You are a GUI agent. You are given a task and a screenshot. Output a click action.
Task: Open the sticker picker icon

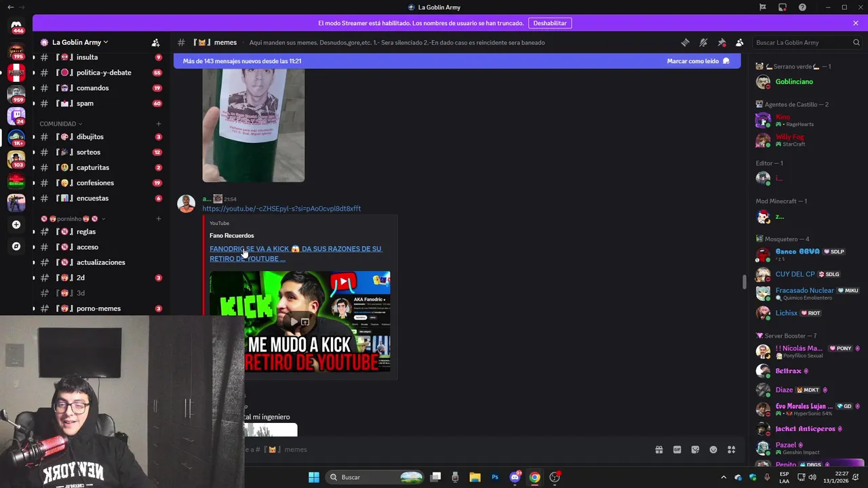tap(695, 449)
